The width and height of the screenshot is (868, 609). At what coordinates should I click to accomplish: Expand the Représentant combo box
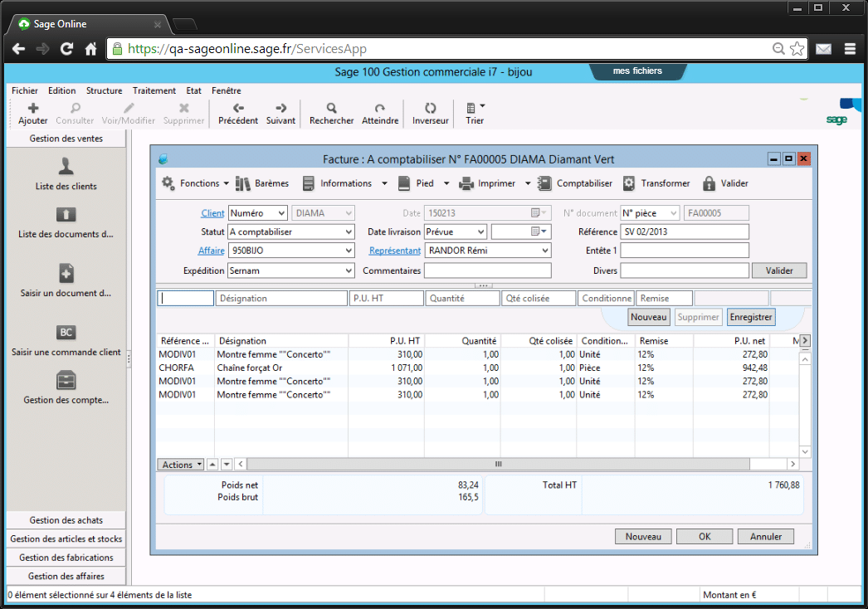point(545,251)
